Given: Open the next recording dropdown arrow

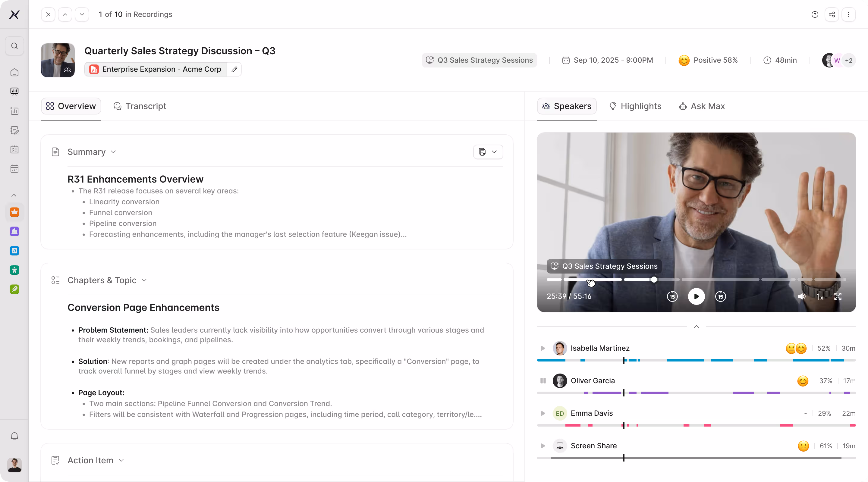Looking at the screenshot, I should coord(82,14).
